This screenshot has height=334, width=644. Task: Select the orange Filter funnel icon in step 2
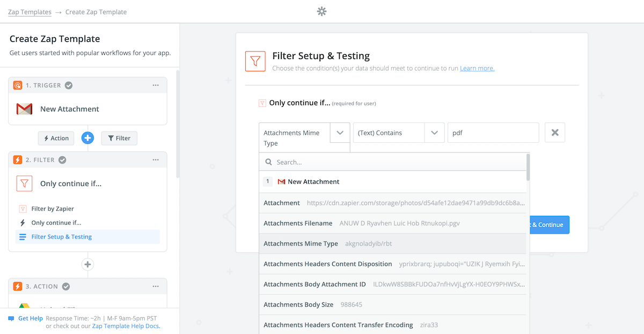coord(24,183)
